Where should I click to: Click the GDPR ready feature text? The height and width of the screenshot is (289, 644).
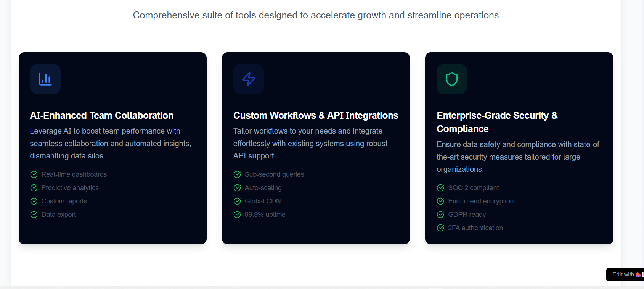point(467,215)
